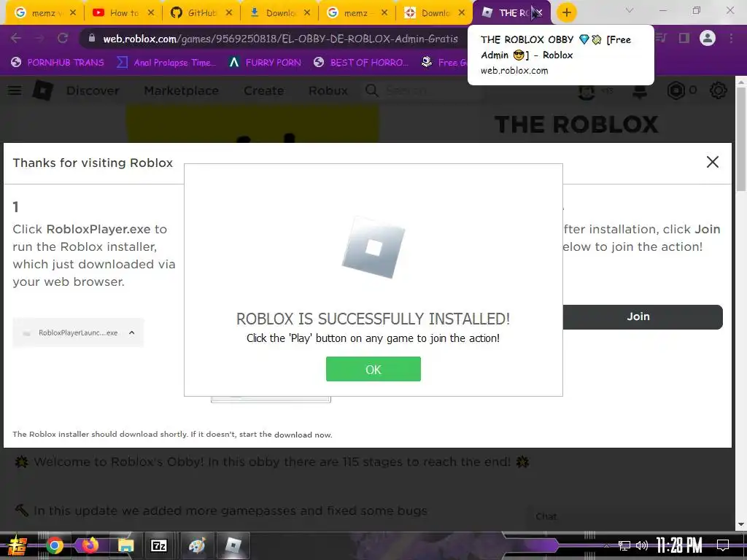Viewport: 747px width, 560px height.
Task: Open the Windows Start button
Action: 17,545
